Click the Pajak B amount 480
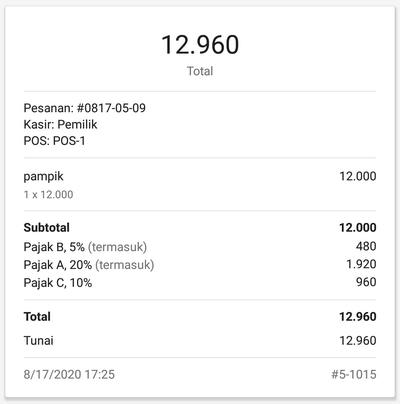Screen dimensions: 400x404 (366, 246)
